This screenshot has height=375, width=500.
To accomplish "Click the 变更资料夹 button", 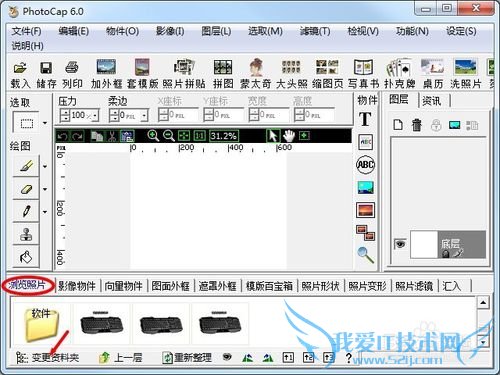I will (47, 358).
